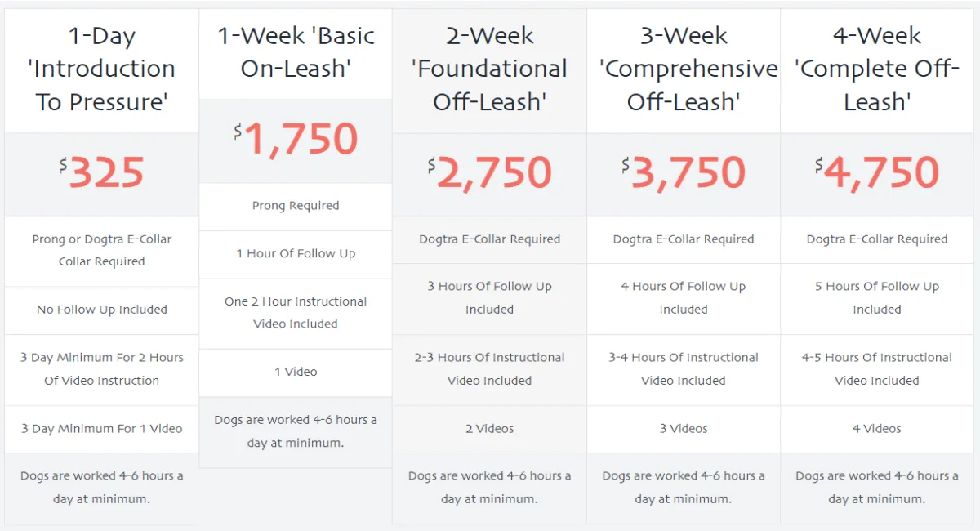This screenshot has height=531, width=980.
Task: Click 'One 2 Hour Instructional Video Included'
Action: (296, 313)
